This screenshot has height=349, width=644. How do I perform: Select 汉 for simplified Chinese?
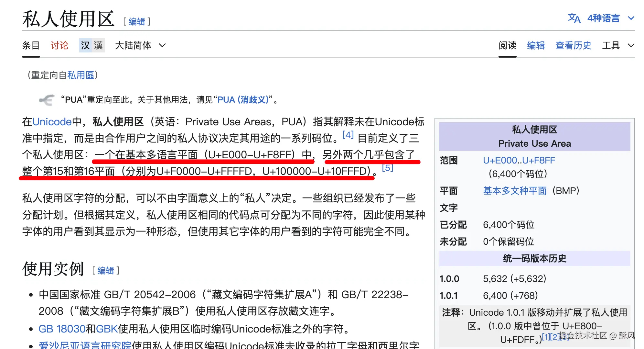point(84,45)
